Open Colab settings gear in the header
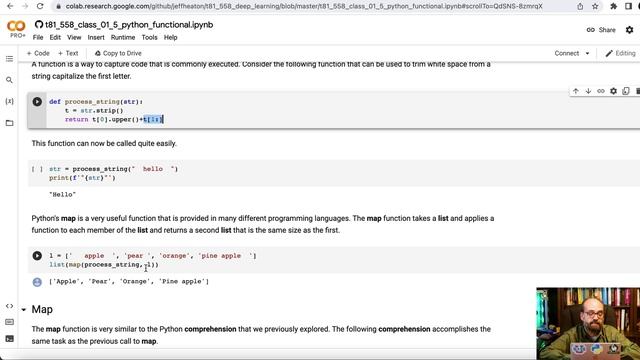Viewport: 640px width, 360px height. point(629,30)
